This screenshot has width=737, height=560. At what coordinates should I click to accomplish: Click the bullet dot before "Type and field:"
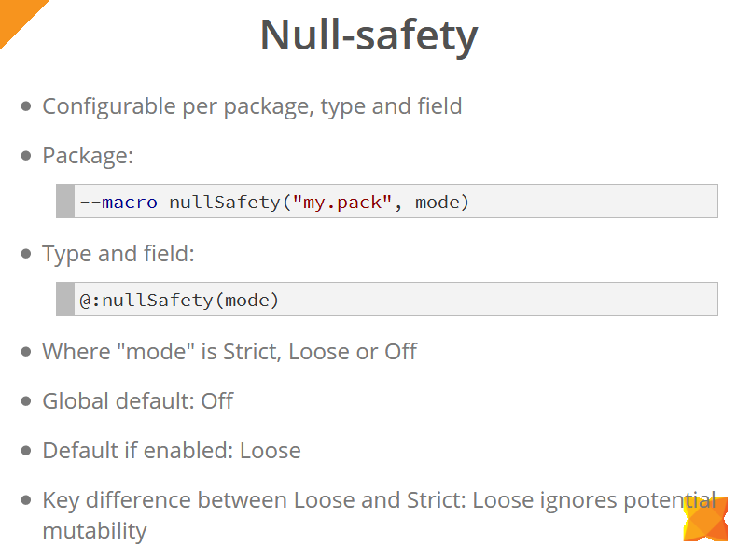click(26, 254)
